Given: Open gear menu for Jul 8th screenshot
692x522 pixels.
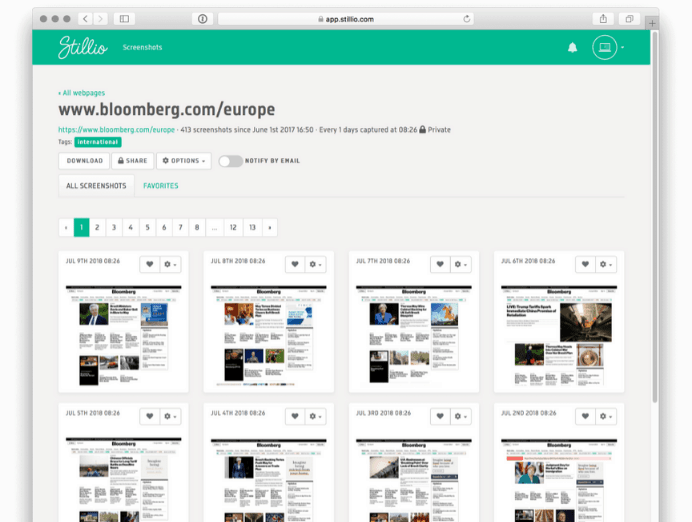Looking at the screenshot, I should coord(316,264).
